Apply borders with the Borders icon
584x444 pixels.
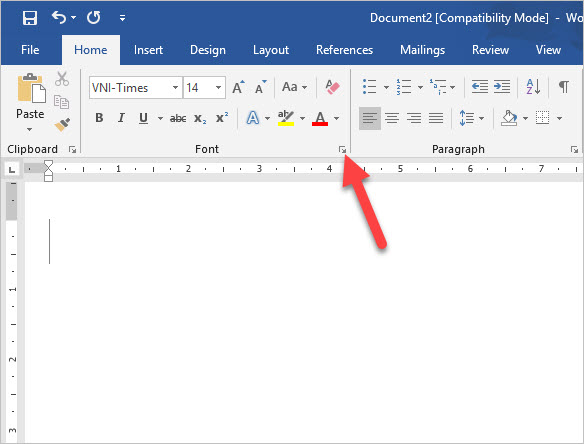pos(542,118)
